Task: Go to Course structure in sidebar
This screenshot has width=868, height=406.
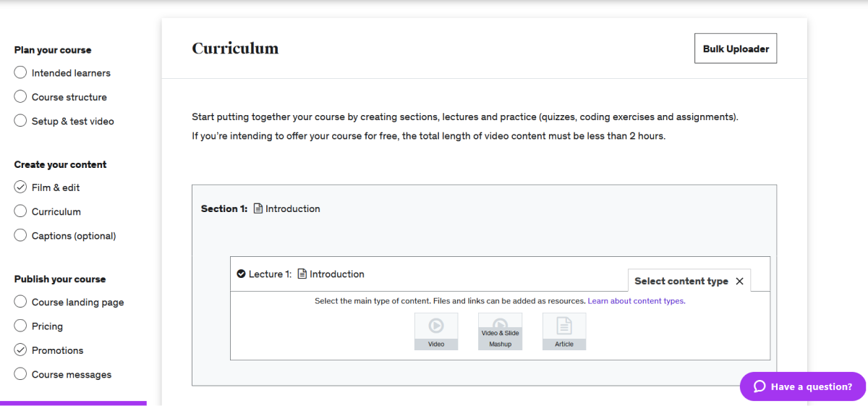Action: (69, 97)
